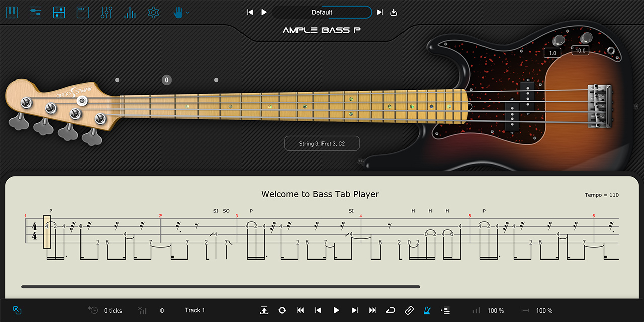Play the preset preview at top
The height and width of the screenshot is (322, 644).
click(x=264, y=12)
